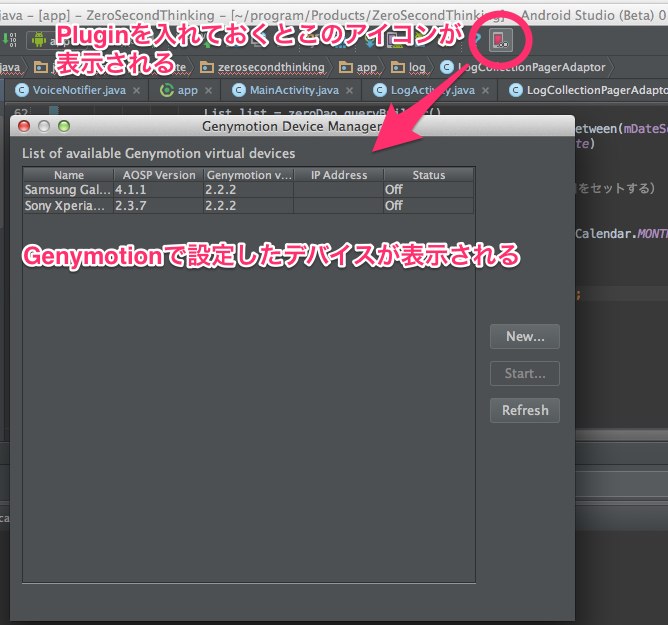Screen dimensions: 668x625
Task: Minimize the Genymotion Device Manager window
Action: pyautogui.click(x=44, y=126)
